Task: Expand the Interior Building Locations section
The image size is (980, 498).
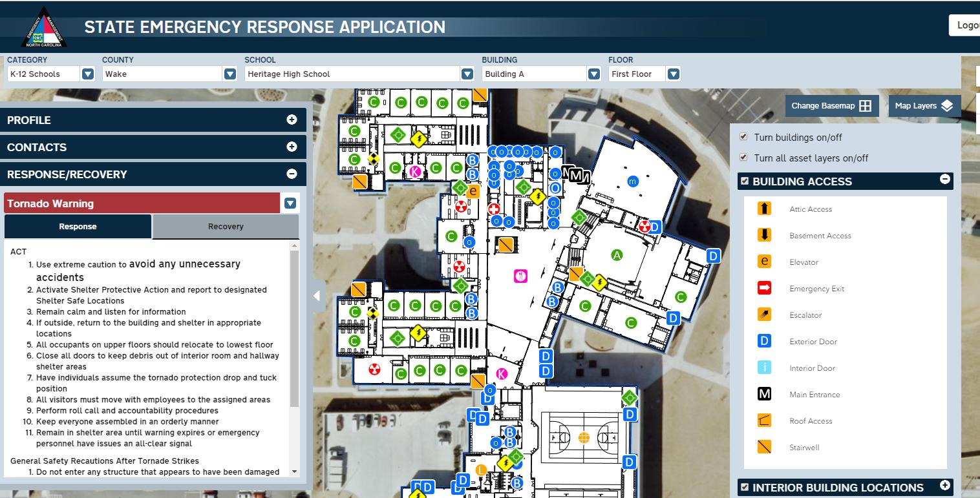Action: (x=944, y=487)
